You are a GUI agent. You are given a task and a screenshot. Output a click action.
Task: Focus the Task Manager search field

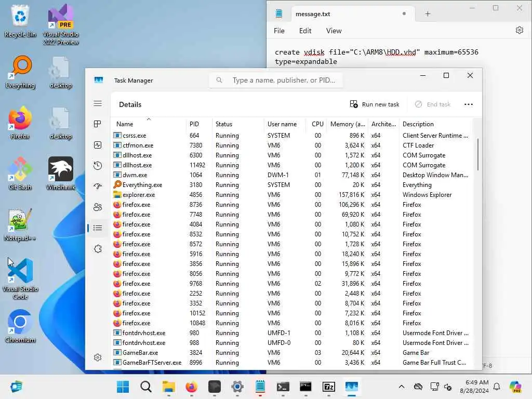tap(276, 80)
